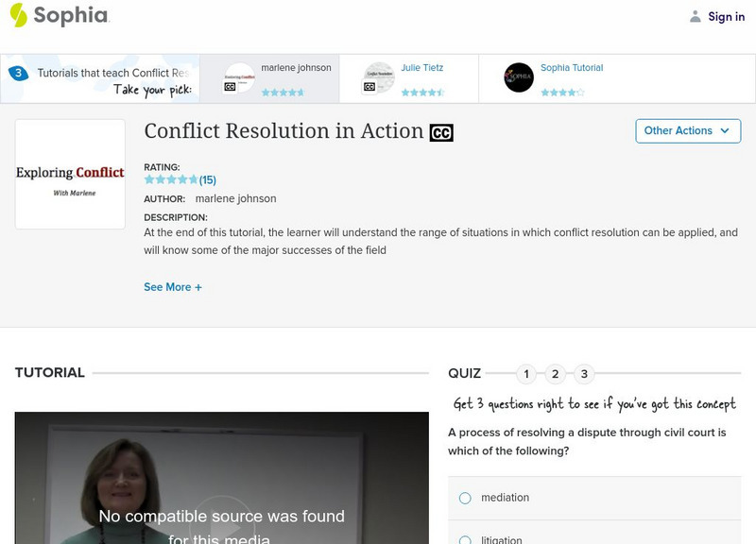Open the Sign in link
The width and height of the screenshot is (756, 544).
pos(726,17)
